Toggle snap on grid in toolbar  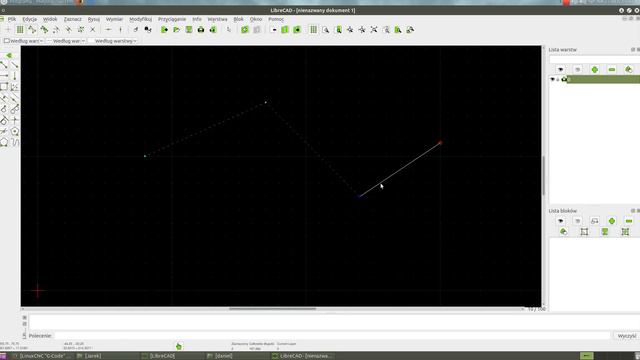click(20, 30)
